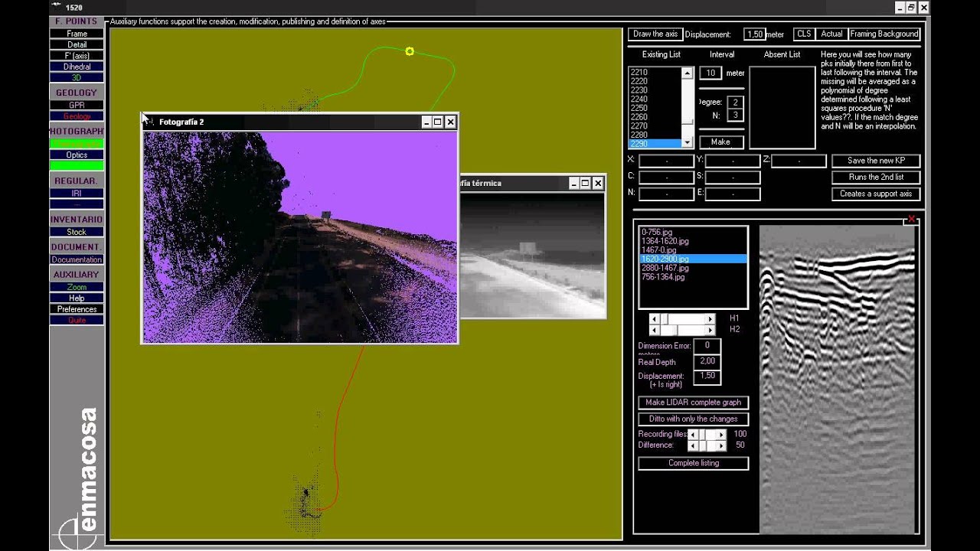
Task: Decrease Difference slider with left arrow
Action: (692, 445)
